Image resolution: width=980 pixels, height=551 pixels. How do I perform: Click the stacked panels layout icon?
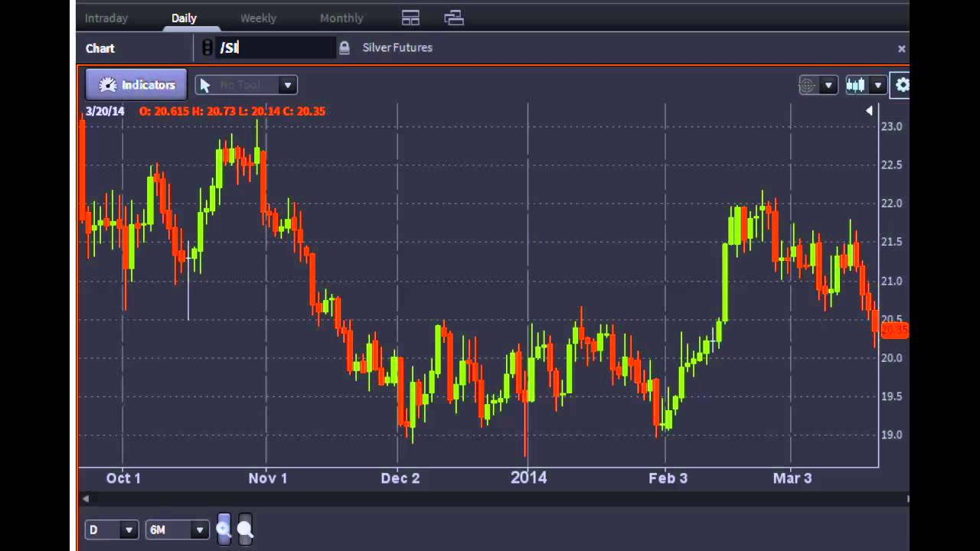410,18
